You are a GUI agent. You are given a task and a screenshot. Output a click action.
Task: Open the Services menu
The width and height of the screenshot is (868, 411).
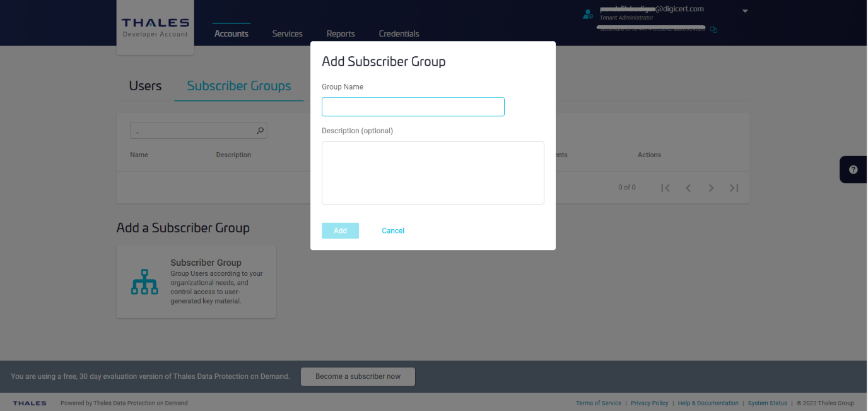tap(287, 33)
